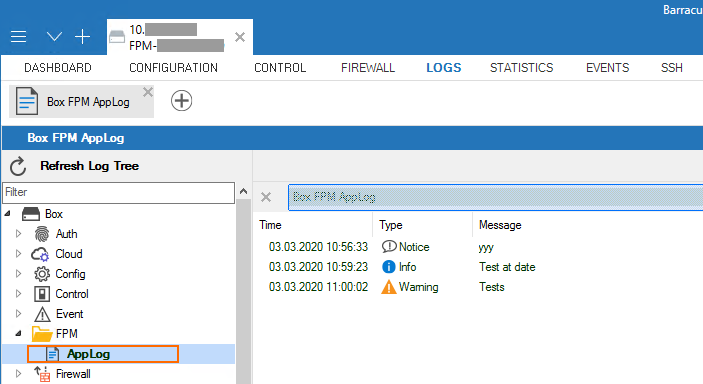The height and width of the screenshot is (384, 703).
Task: Expand the Firewall tree node
Action: (18, 374)
